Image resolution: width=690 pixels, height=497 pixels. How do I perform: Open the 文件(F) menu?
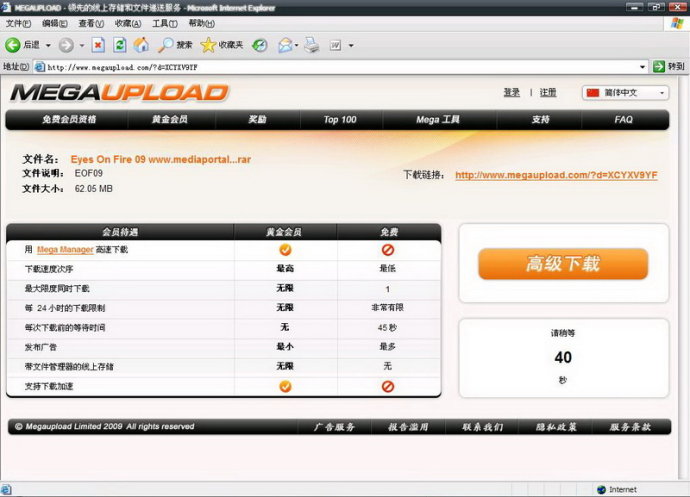18,24
